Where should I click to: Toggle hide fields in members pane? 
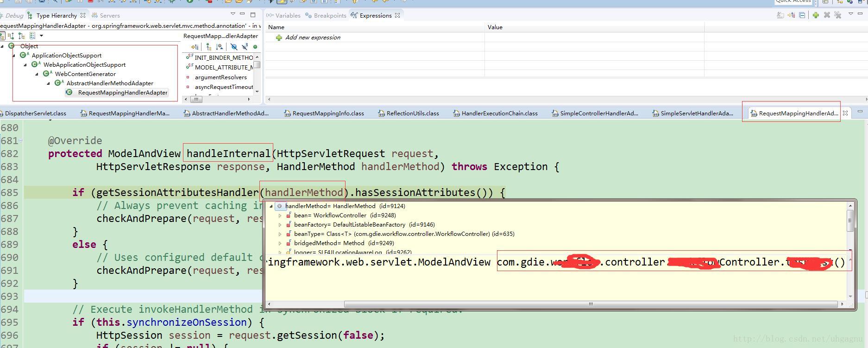pos(234,47)
